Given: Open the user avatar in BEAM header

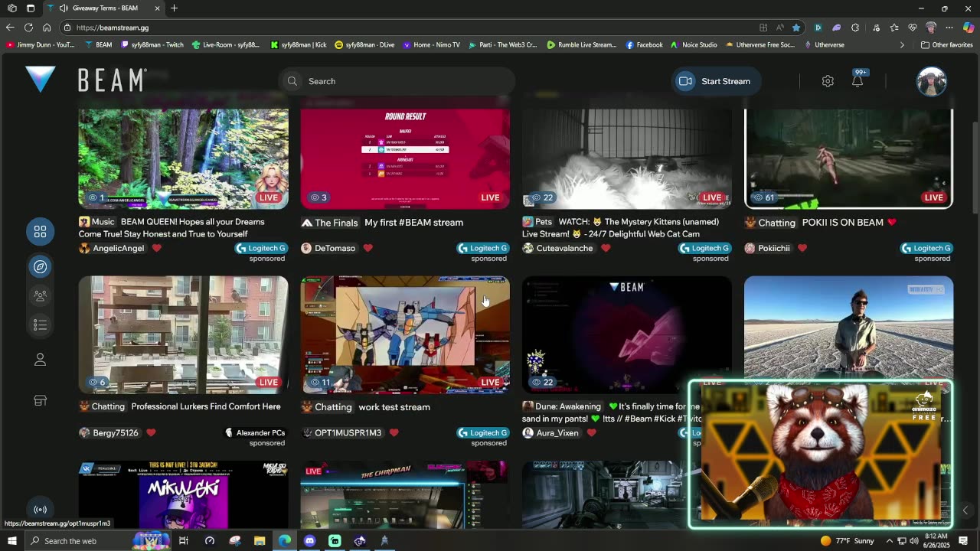Looking at the screenshot, I should coord(932,81).
